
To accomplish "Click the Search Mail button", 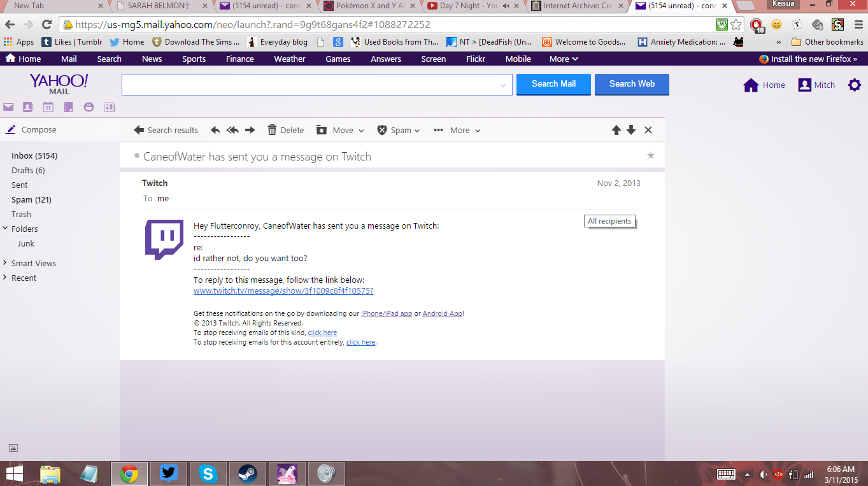I will (553, 84).
